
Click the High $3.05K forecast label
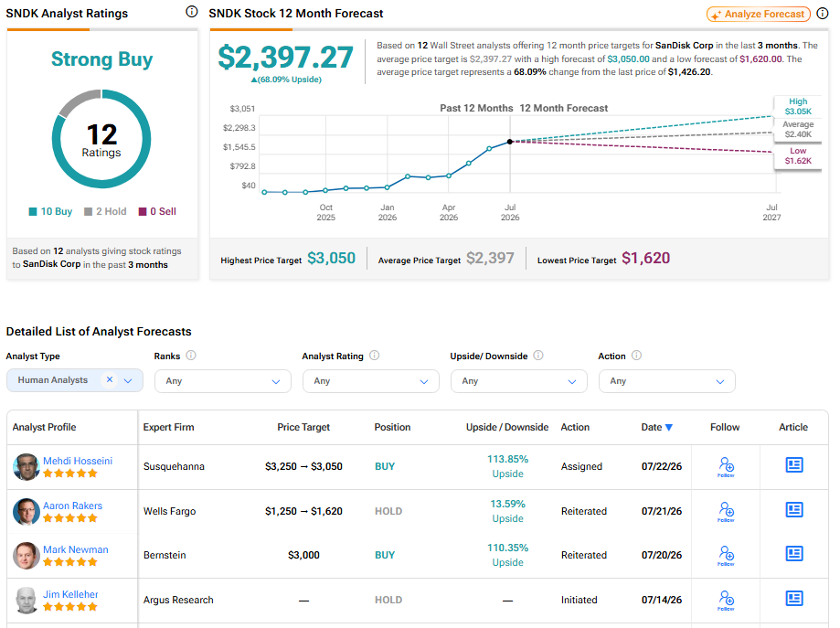(798, 106)
